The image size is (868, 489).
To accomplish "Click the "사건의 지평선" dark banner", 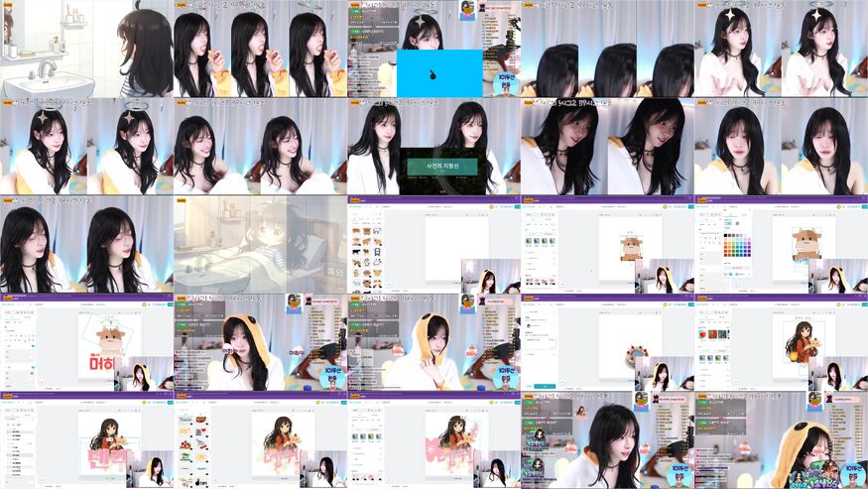I will pyautogui.click(x=438, y=165).
